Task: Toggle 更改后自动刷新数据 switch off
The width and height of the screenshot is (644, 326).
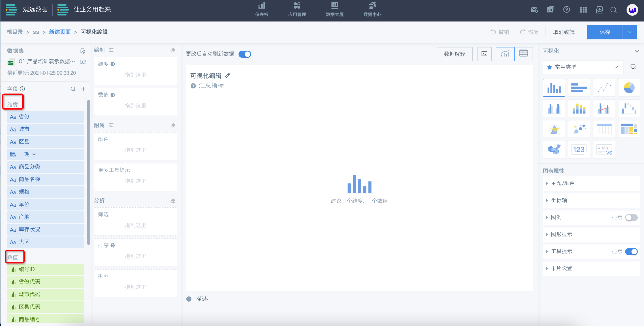Action: coord(245,54)
